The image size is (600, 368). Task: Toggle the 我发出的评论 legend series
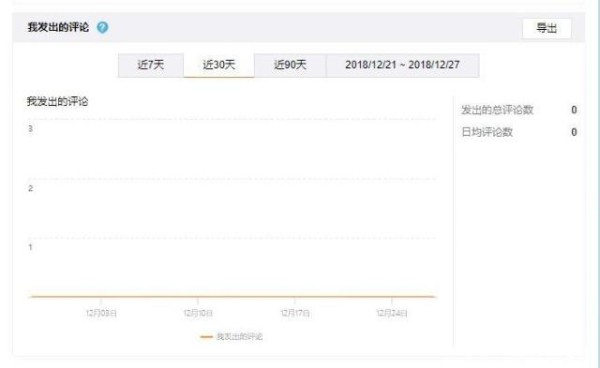[x=240, y=337]
